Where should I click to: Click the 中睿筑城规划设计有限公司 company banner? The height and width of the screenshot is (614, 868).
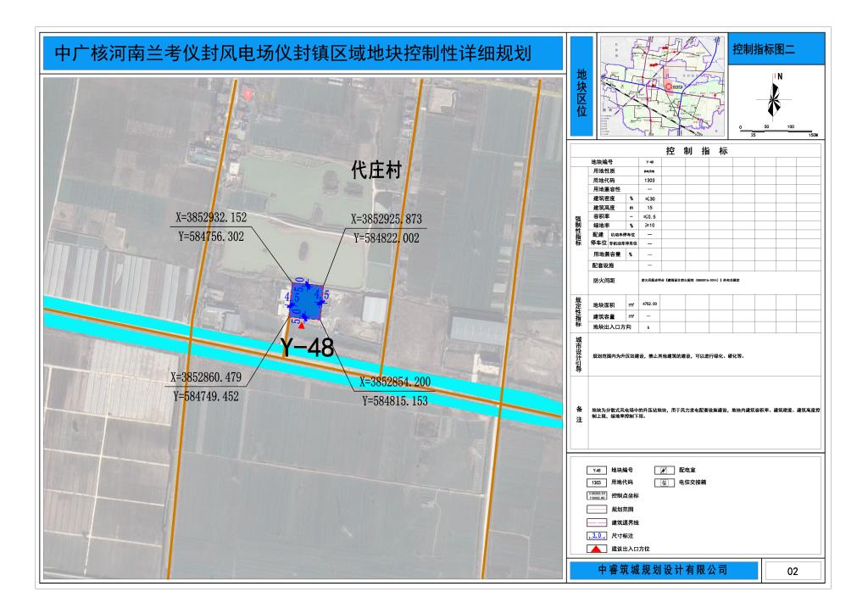[664, 570]
